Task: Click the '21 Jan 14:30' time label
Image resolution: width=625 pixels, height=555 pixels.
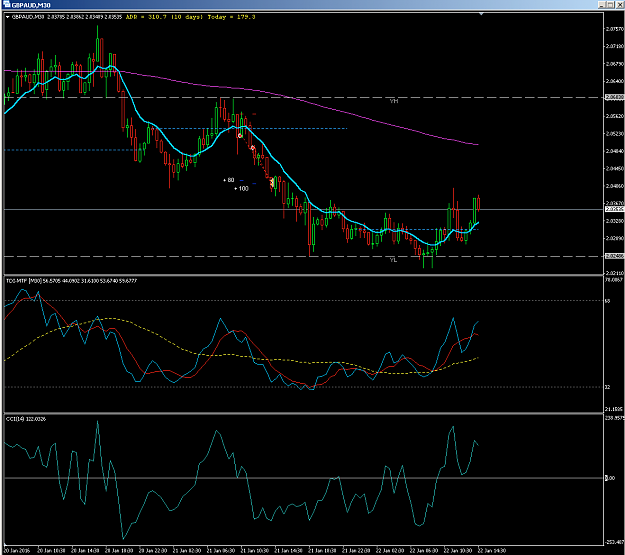Action: click(x=288, y=551)
